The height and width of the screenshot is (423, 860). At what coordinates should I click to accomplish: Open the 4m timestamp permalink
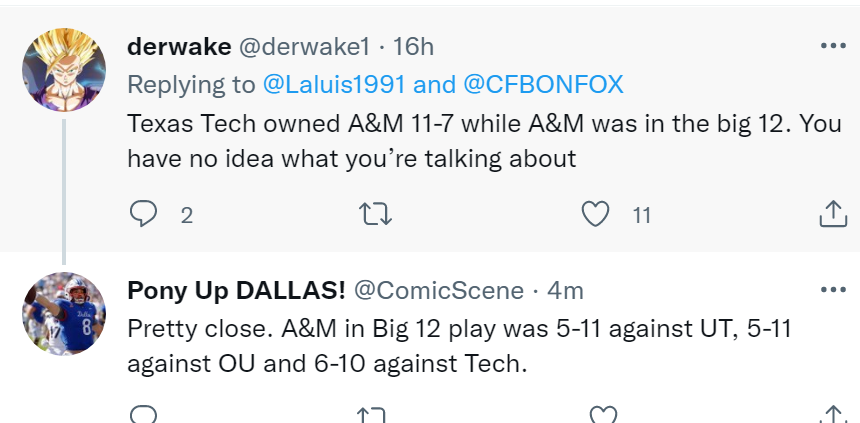pyautogui.click(x=566, y=290)
